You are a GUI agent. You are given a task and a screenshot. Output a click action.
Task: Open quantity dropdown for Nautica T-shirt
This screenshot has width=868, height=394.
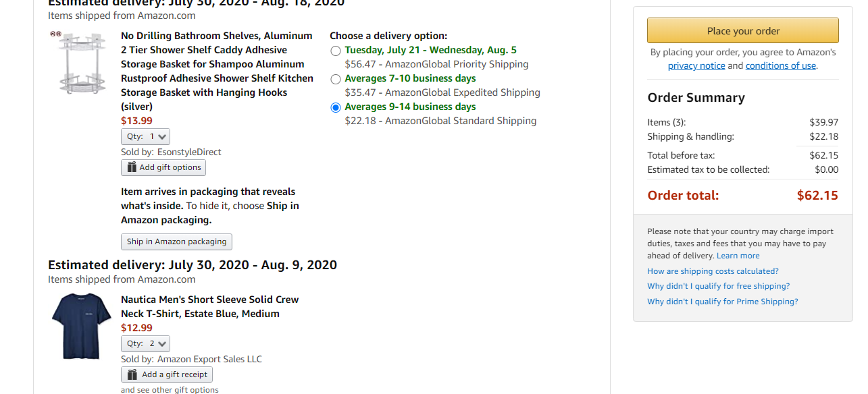click(x=145, y=343)
